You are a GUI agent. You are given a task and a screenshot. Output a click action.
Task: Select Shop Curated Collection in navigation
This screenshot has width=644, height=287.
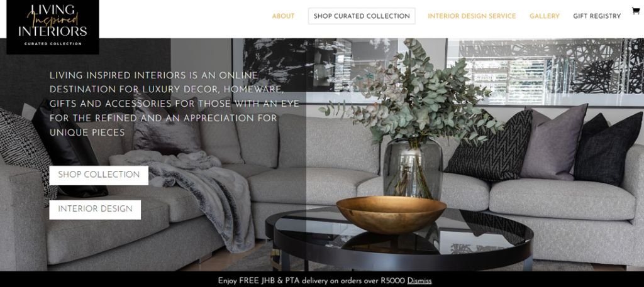pos(362,16)
